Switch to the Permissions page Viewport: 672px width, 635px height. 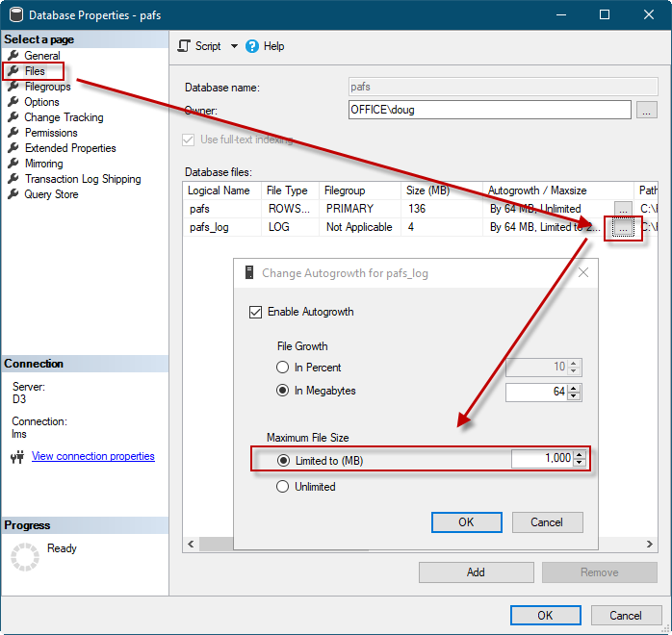point(51,133)
